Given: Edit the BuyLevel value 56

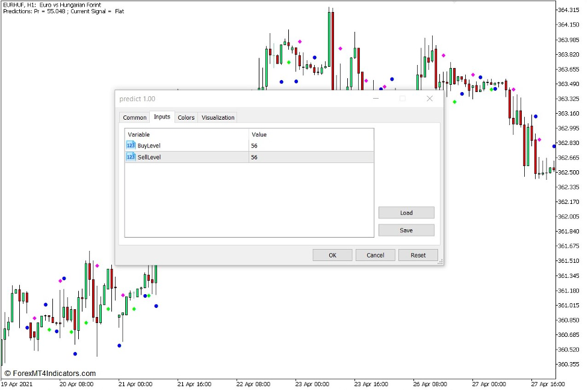Looking at the screenshot, I should pos(311,146).
